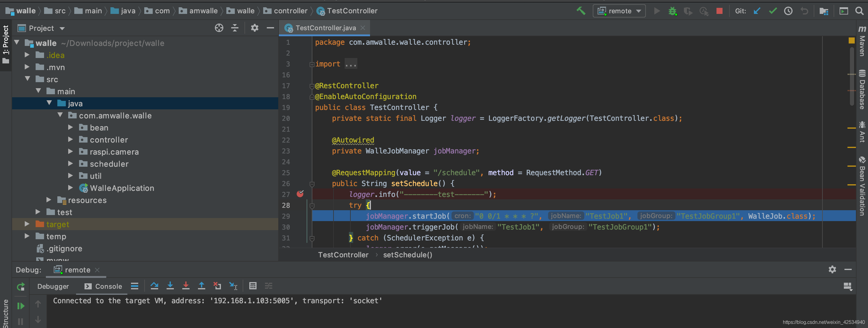Open Project panel settings gear
Image resolution: width=868 pixels, height=328 pixels.
coord(254,28)
